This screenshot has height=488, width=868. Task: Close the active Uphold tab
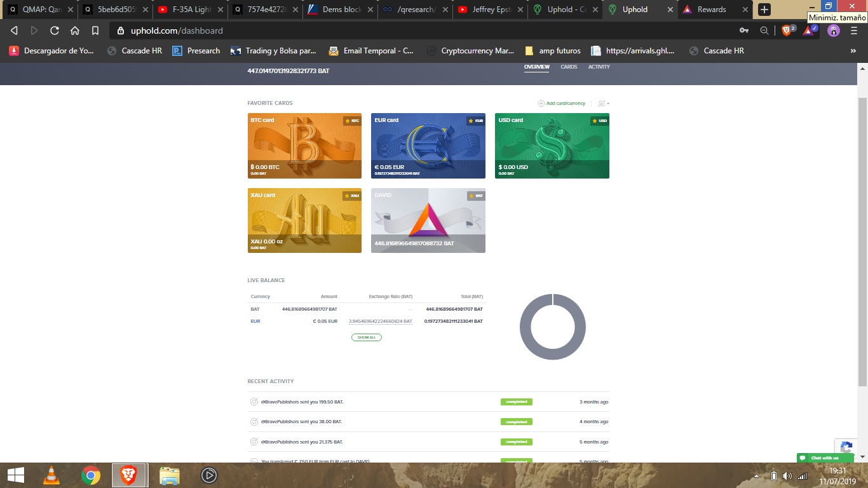click(x=670, y=10)
